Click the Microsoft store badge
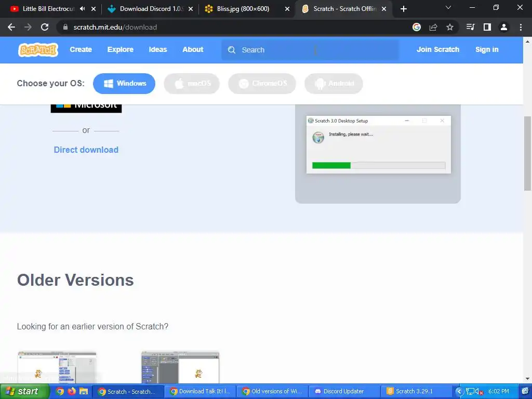 86,108
